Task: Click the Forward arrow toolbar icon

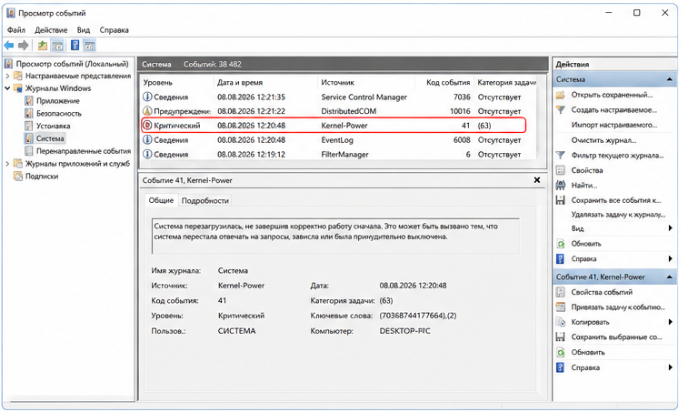Action: point(23,45)
